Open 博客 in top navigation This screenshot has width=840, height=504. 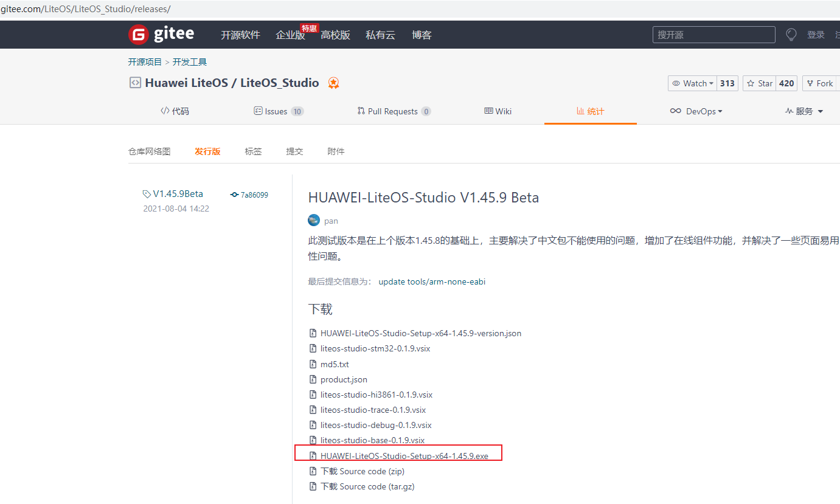422,35
